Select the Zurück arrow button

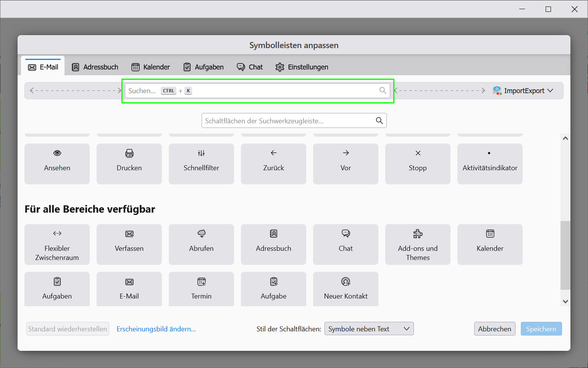coord(273,164)
